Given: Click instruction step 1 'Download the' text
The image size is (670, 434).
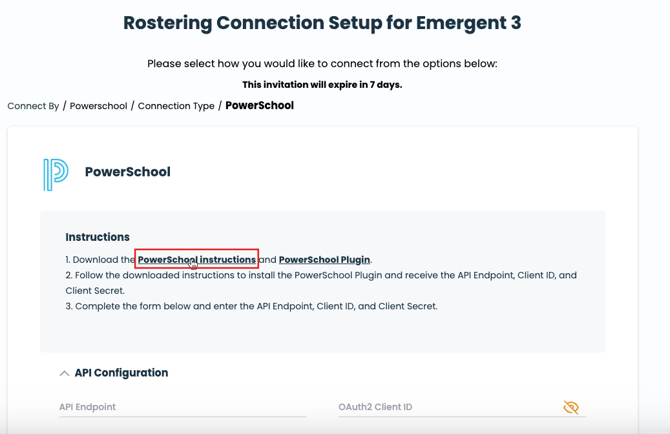Looking at the screenshot, I should click(100, 260).
